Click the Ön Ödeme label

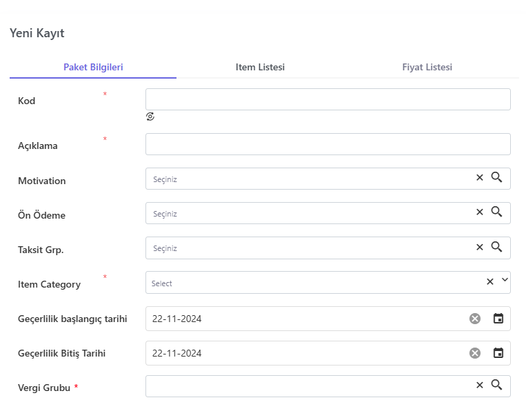pos(41,215)
